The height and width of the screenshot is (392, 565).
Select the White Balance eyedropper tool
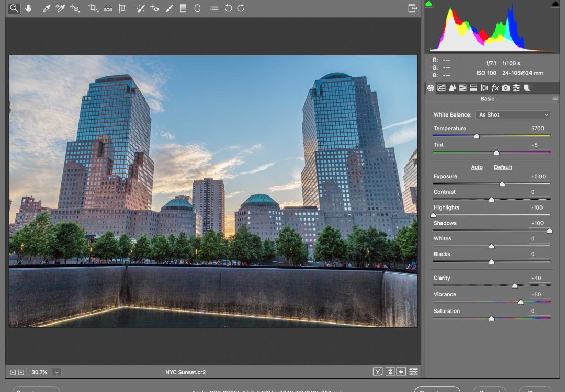point(47,8)
